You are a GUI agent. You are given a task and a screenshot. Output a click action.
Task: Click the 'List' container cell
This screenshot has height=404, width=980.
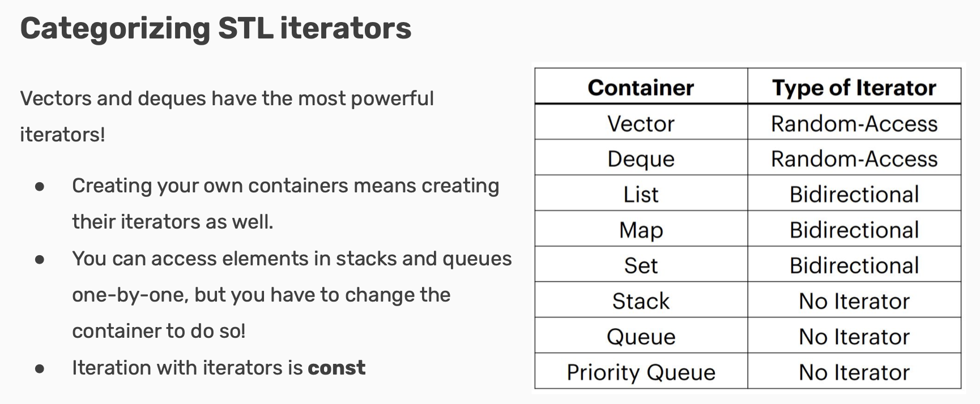coord(641,195)
